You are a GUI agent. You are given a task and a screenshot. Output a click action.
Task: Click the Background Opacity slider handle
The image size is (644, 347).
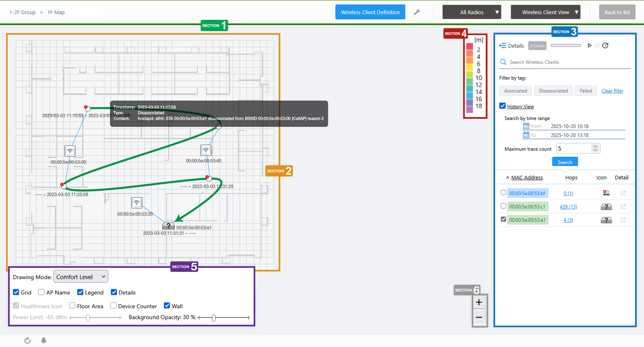214,318
